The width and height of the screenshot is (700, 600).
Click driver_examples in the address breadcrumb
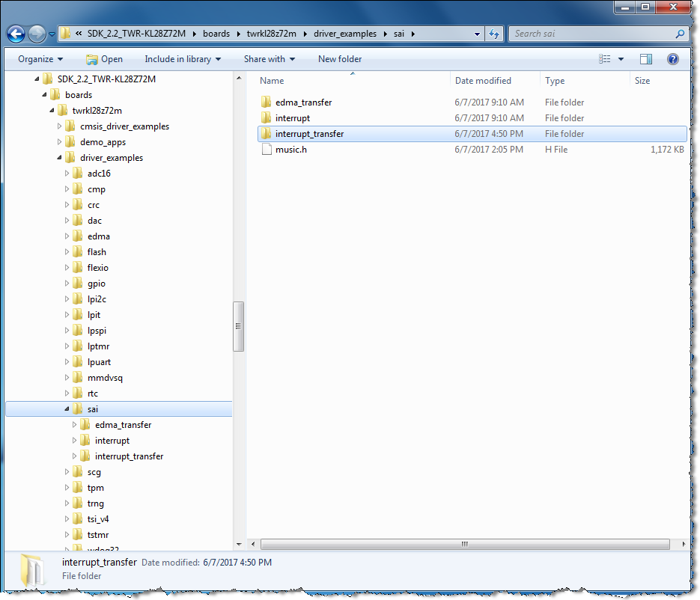tap(345, 34)
